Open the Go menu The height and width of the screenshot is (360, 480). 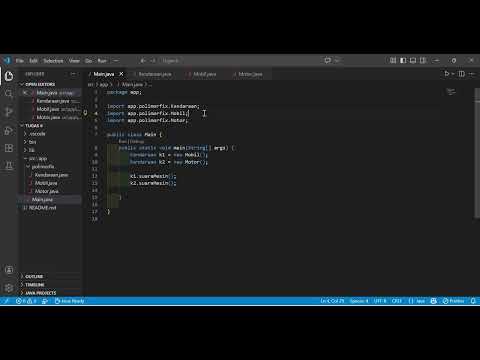(x=88, y=61)
